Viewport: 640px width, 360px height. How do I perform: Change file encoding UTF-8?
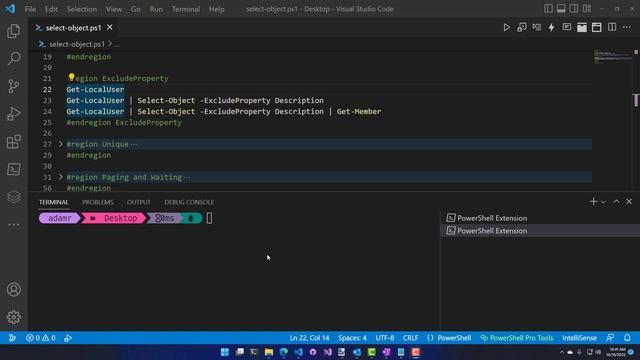click(384, 338)
